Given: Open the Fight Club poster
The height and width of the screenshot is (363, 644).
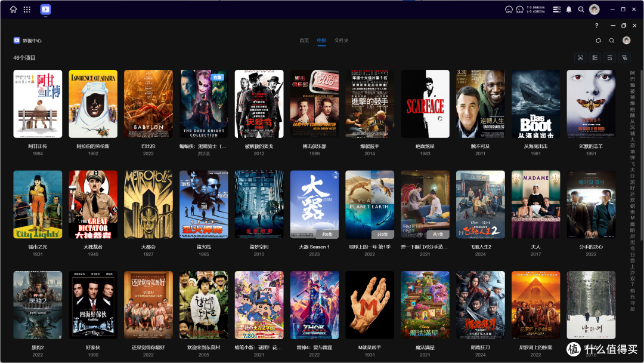Looking at the screenshot, I should (315, 104).
